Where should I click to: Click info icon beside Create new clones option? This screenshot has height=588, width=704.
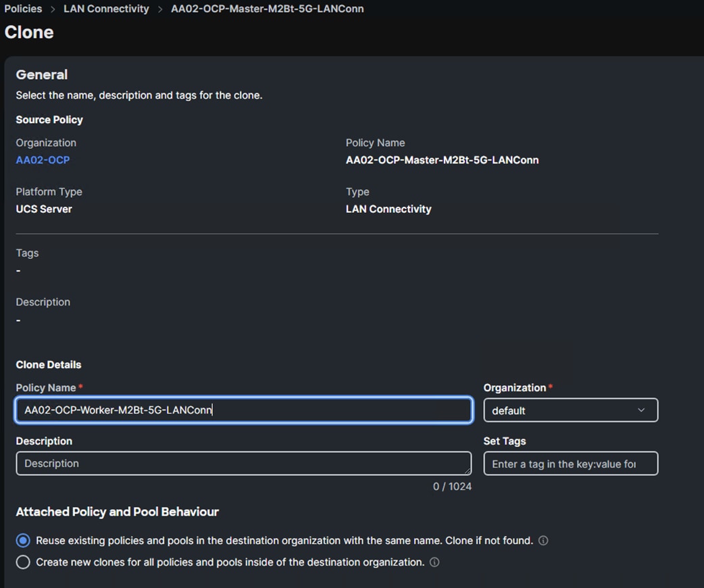[434, 562]
